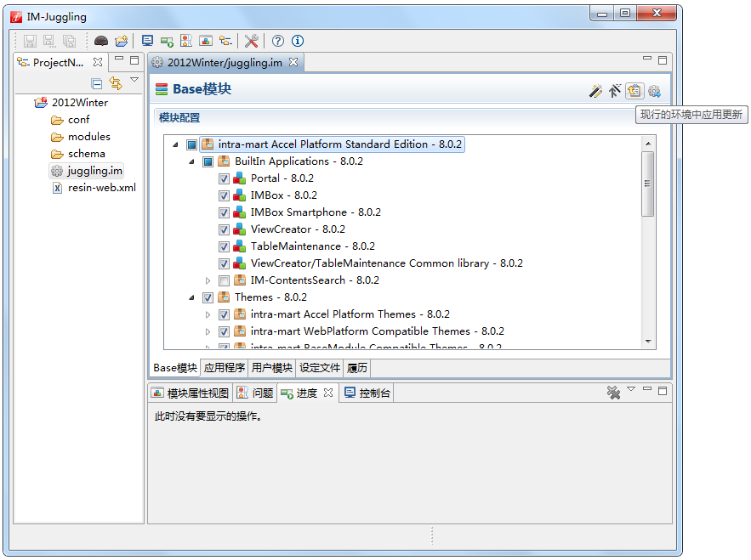Screen dimensions: 751x560
Task: Click the gauge dashboard toolbar icon
Action: [101, 41]
